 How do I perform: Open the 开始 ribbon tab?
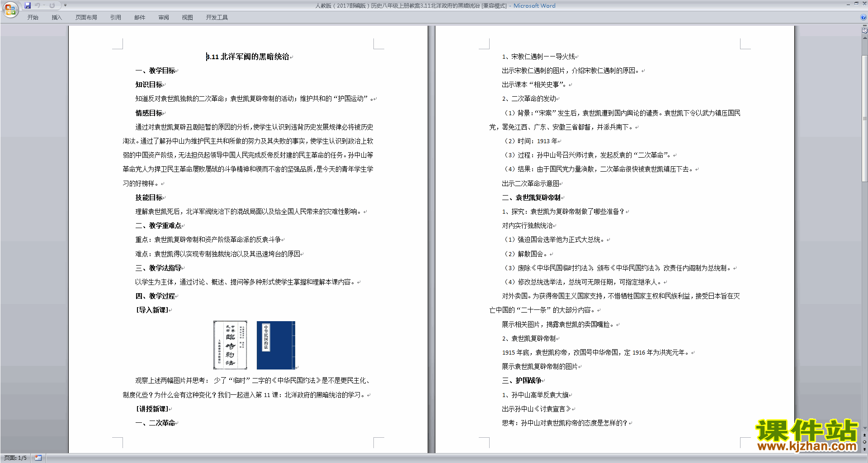tap(33, 17)
